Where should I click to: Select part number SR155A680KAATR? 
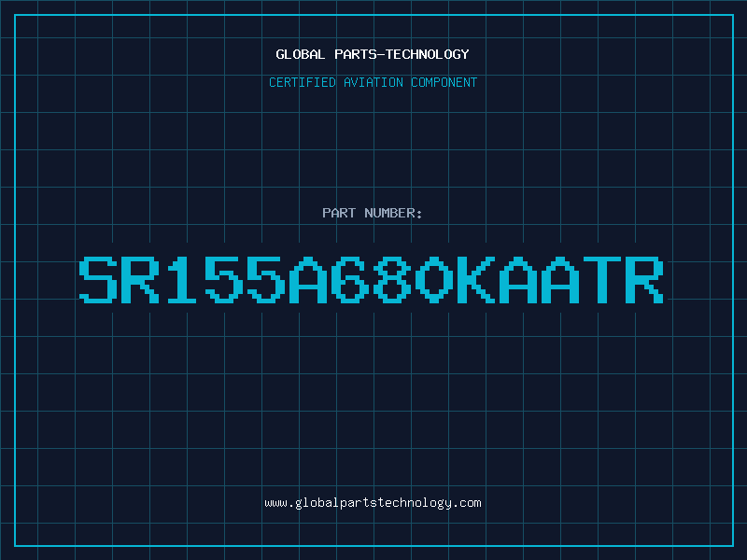[x=371, y=280]
